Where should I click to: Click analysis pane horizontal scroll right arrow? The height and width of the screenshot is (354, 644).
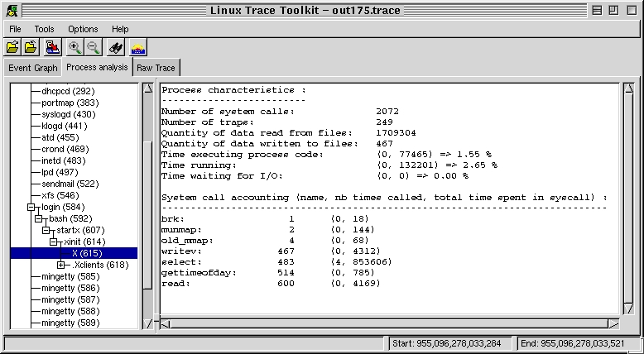pos(613,324)
